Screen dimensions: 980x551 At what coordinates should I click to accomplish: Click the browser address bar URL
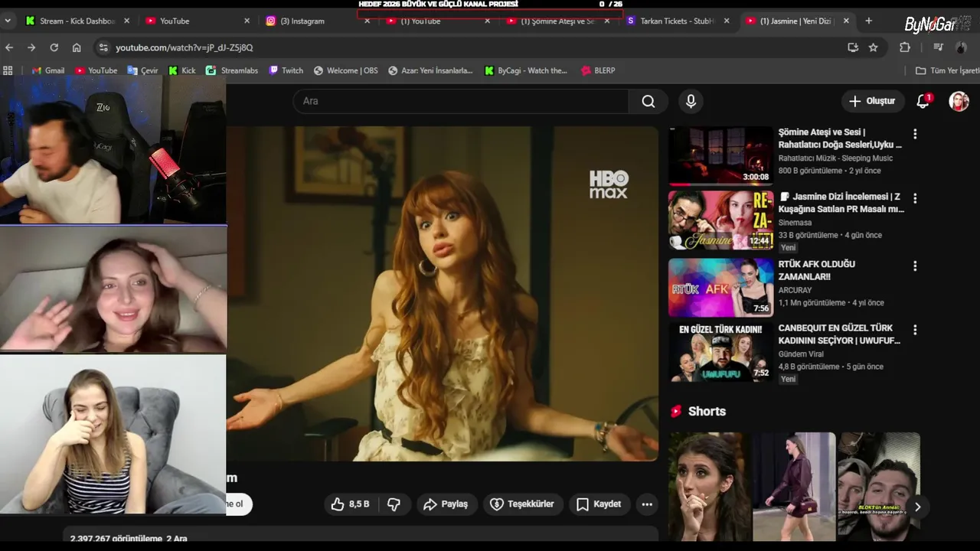(x=184, y=47)
